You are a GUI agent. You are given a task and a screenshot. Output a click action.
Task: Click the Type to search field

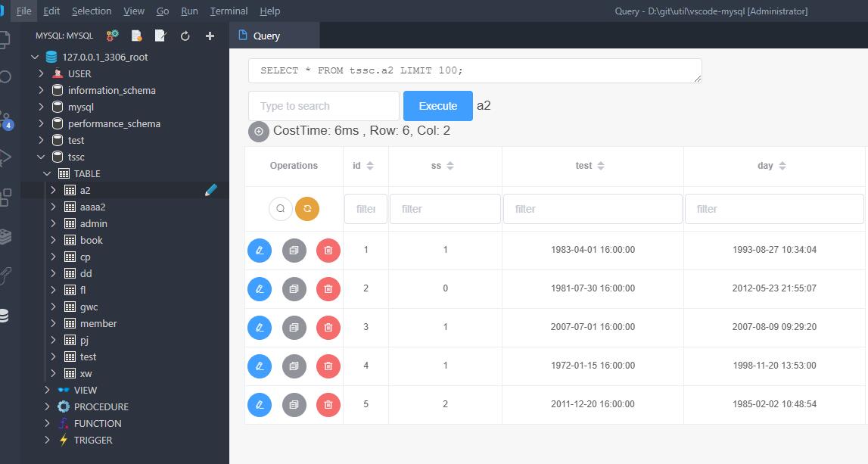324,106
